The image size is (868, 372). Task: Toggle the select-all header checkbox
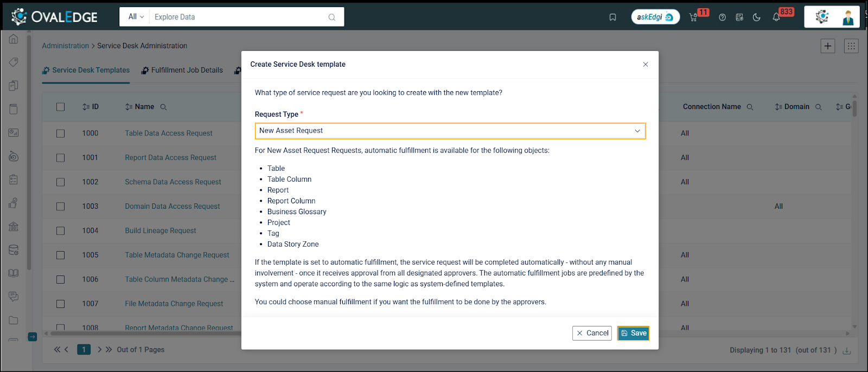point(60,107)
